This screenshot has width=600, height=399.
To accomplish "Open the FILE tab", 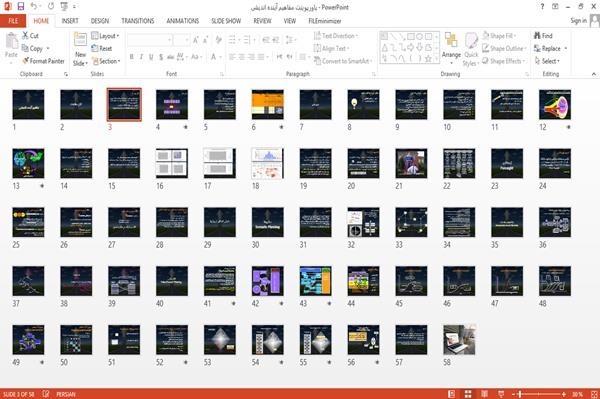I will 13,21.
